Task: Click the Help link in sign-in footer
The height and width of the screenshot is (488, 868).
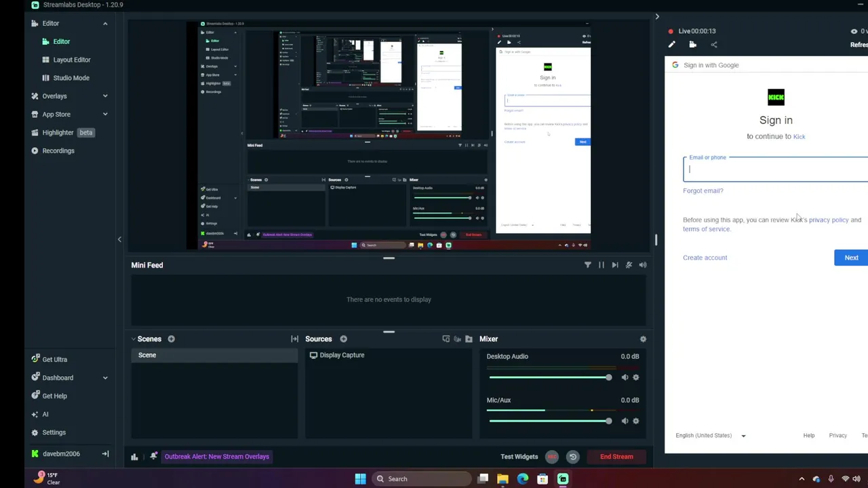Action: pyautogui.click(x=808, y=436)
